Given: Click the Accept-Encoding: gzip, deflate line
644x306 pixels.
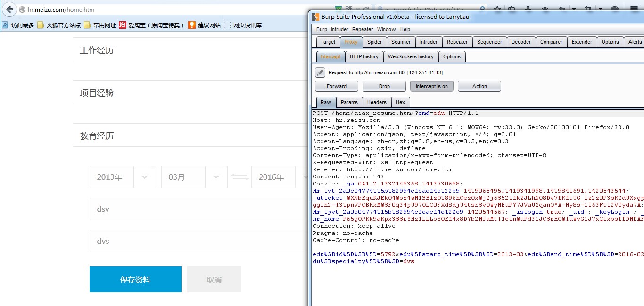Looking at the screenshot, I should [369, 148].
